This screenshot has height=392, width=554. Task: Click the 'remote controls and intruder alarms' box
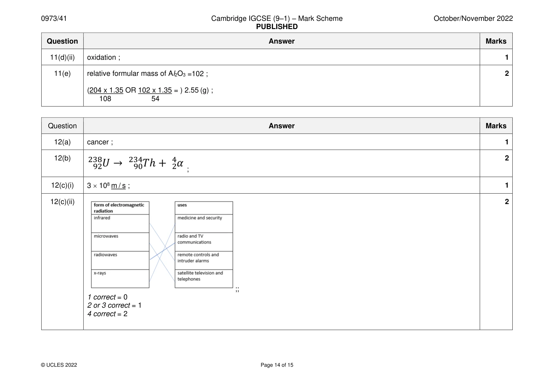click(204, 261)
